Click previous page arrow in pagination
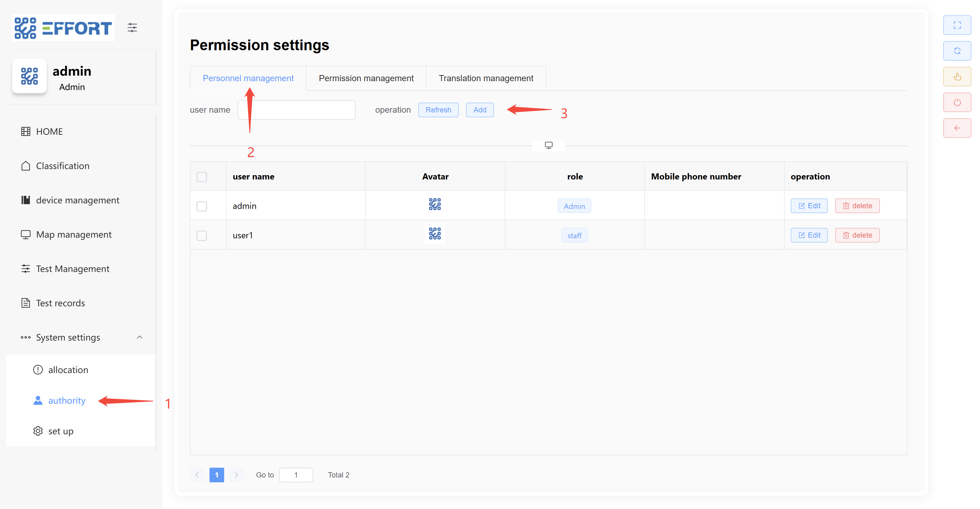The height and width of the screenshot is (509, 980). point(197,475)
